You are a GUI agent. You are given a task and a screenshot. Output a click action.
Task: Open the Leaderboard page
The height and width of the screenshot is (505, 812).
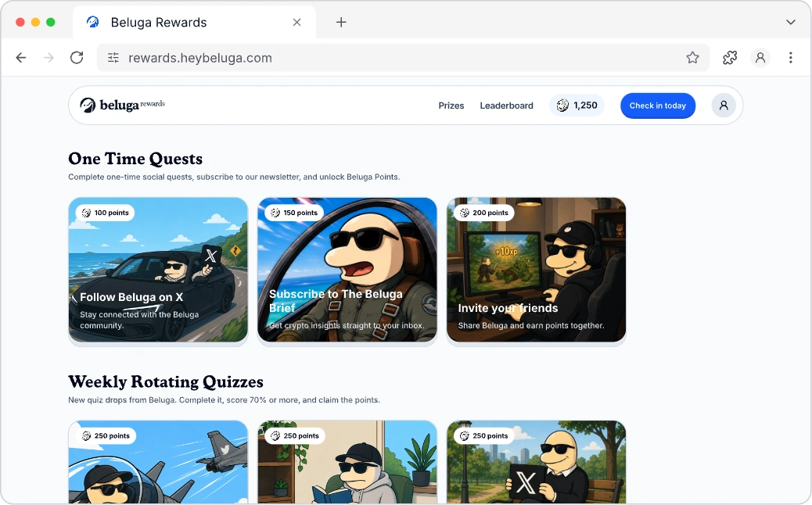(x=506, y=106)
